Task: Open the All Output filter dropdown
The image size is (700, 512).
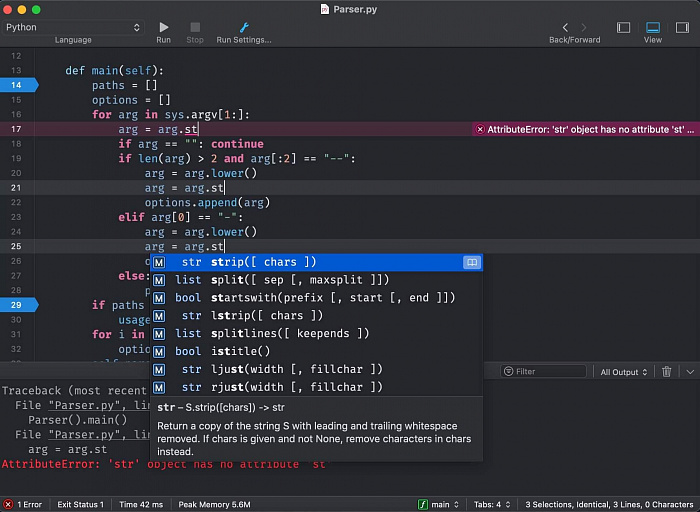Action: (623, 372)
